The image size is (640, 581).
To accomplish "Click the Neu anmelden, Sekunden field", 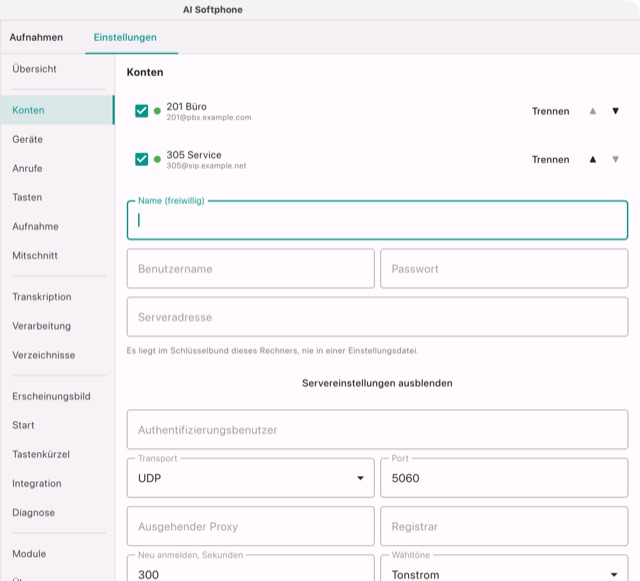I will click(251, 570).
